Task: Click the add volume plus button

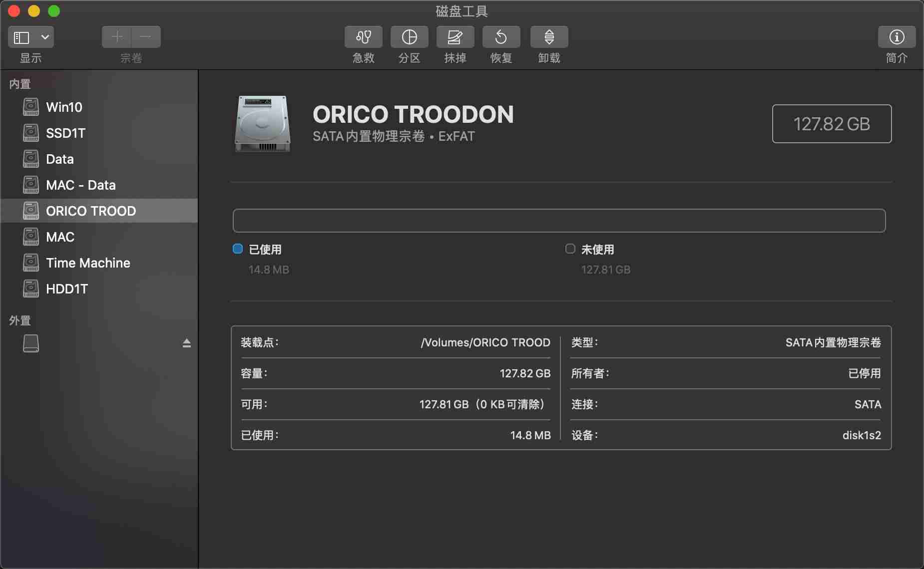Action: click(x=117, y=37)
